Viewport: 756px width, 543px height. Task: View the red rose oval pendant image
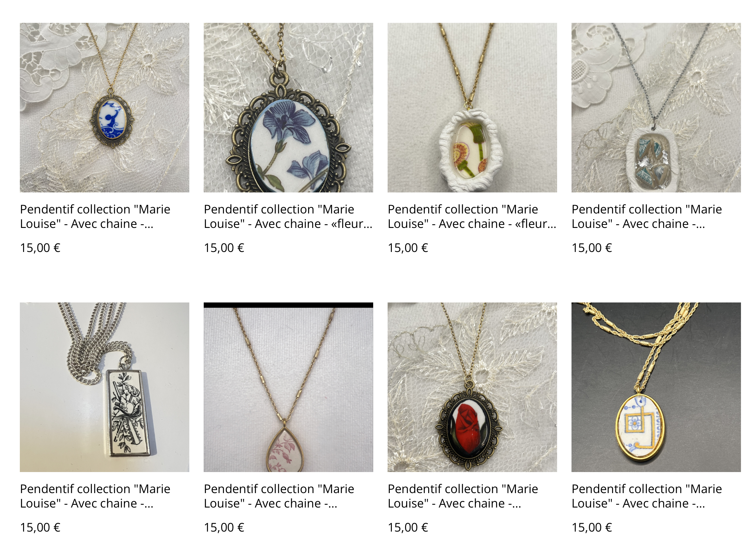pos(472,387)
